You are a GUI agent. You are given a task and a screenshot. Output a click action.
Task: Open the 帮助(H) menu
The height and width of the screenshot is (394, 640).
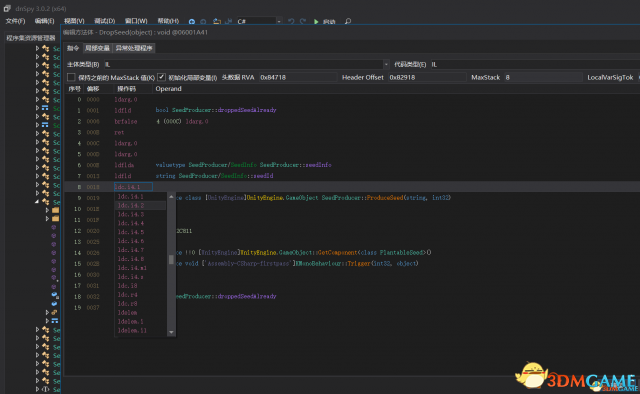click(168, 21)
